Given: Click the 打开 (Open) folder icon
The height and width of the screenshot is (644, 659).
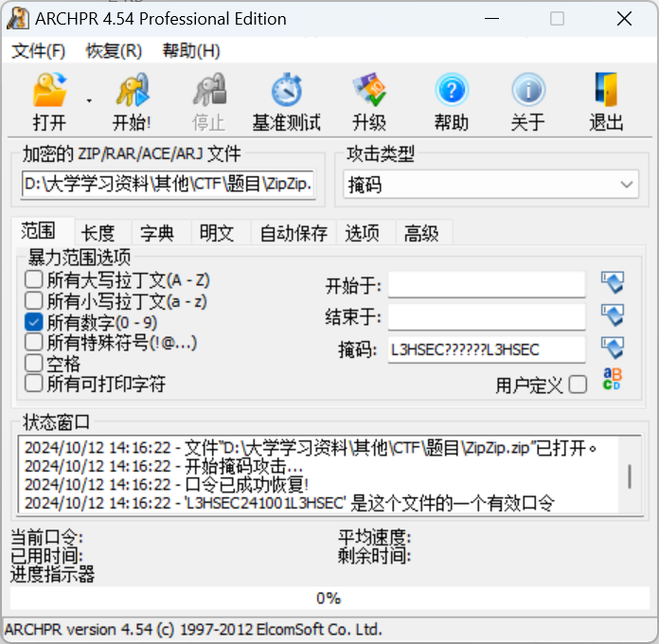Looking at the screenshot, I should (49, 92).
